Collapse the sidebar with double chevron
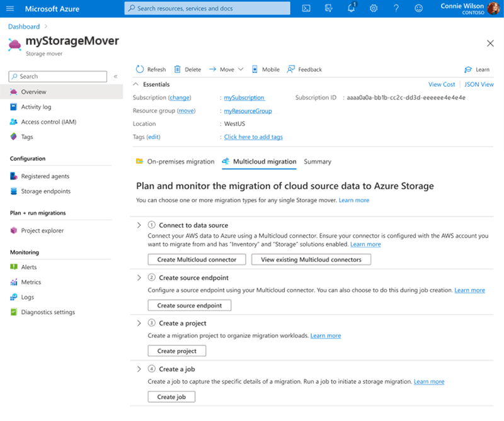The image size is (504, 421). (x=116, y=76)
